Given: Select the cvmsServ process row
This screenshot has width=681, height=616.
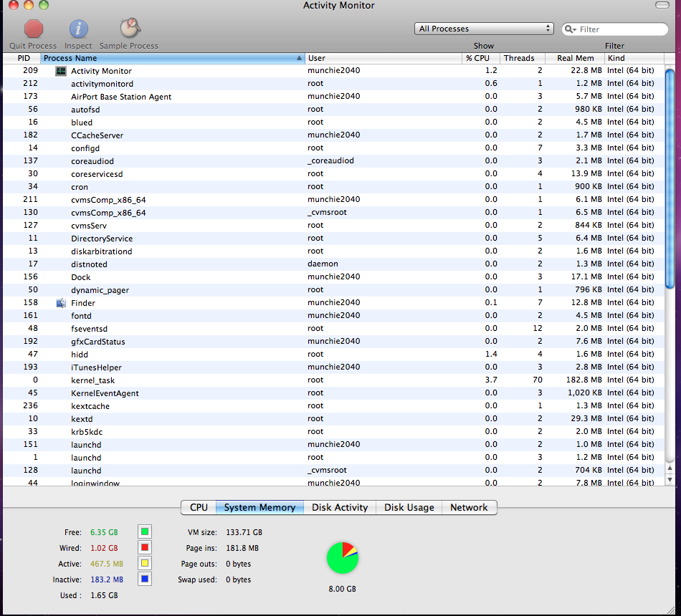Looking at the screenshot, I should (x=333, y=226).
